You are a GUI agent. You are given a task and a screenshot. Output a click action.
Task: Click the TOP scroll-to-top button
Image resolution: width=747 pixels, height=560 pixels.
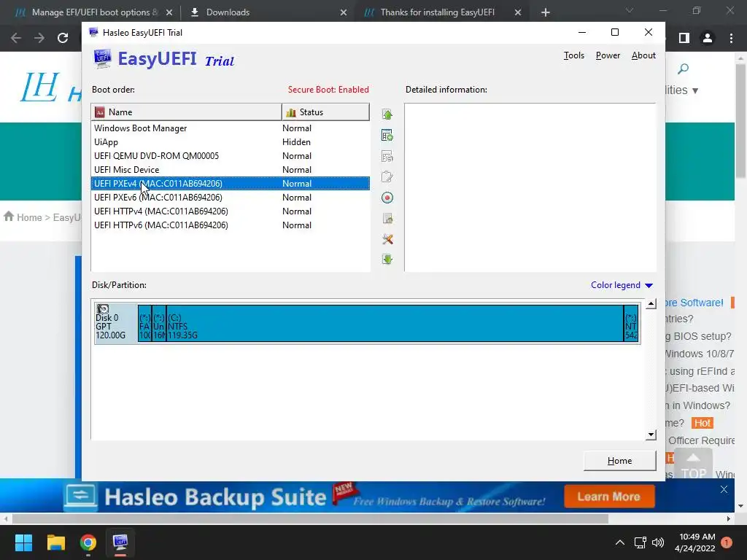693,464
